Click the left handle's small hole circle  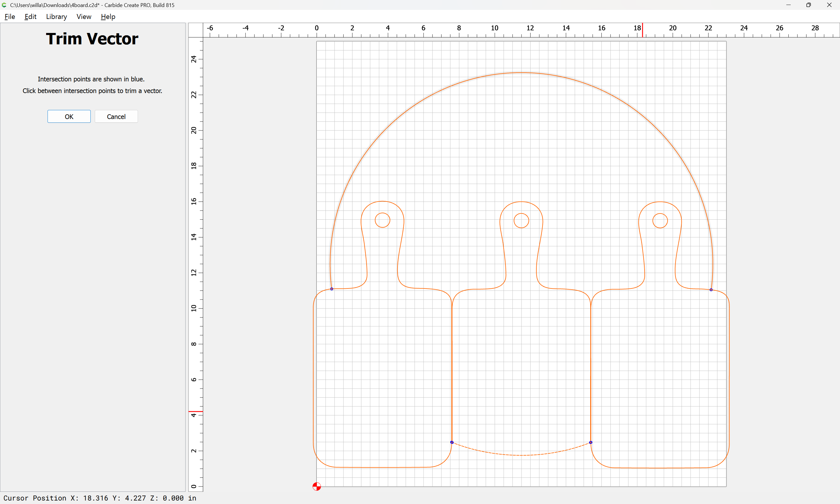(383, 220)
